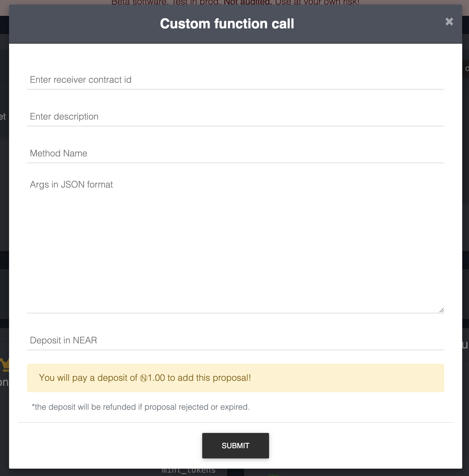Close the Custom function call dialog
Viewport: 469px width, 476px height.
(449, 22)
